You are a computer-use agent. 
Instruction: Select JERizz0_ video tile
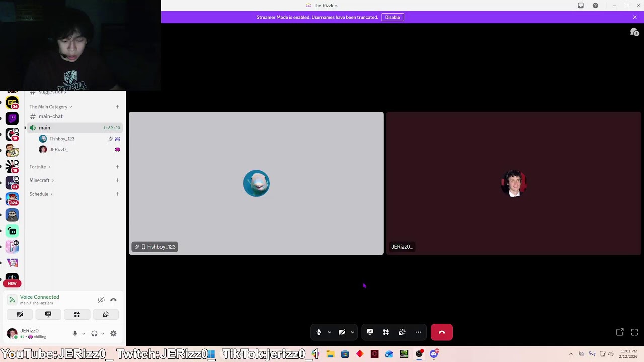tap(514, 184)
